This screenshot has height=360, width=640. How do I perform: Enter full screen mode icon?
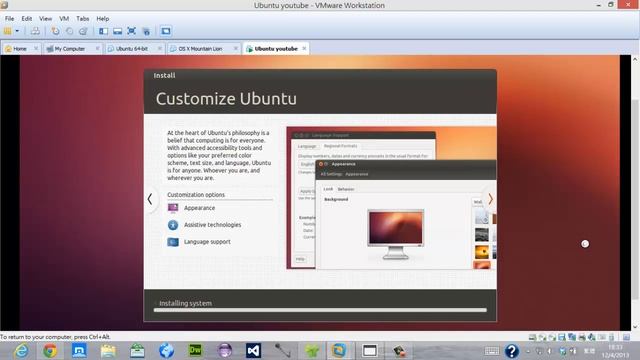131,31
